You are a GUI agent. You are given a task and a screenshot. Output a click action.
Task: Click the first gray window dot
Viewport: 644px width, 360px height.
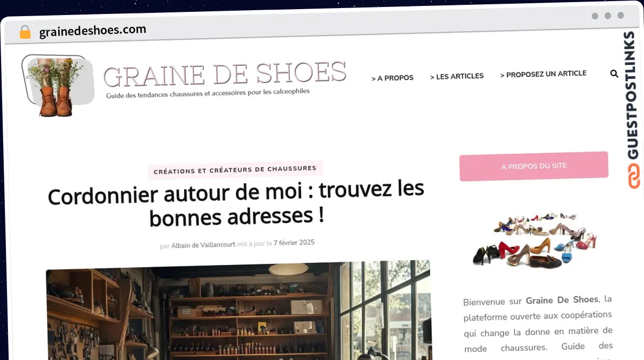(595, 16)
